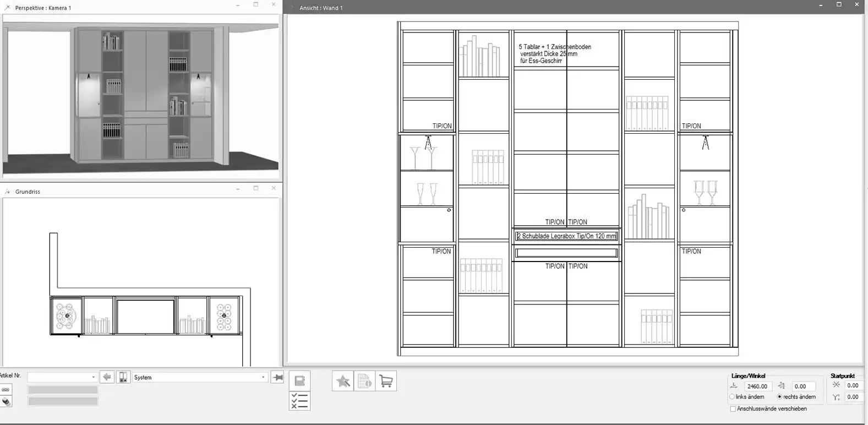This screenshot has width=868, height=425.
Task: Click the '5 Tablar + 1 Zwischenboden' note
Action: 555,47
